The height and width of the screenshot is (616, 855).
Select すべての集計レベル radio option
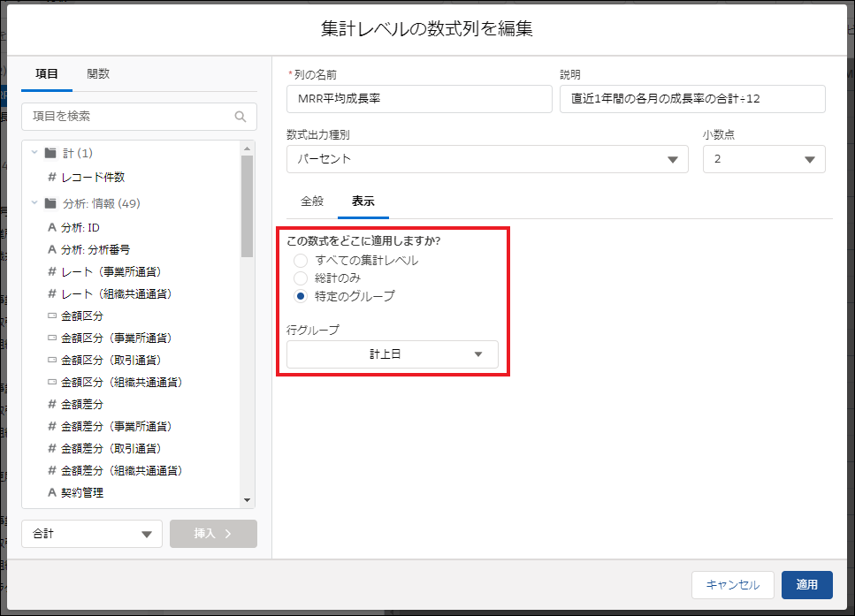(x=301, y=261)
